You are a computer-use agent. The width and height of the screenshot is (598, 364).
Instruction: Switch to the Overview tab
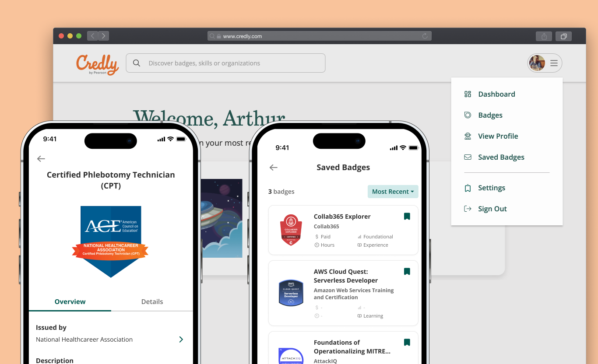[70, 301]
